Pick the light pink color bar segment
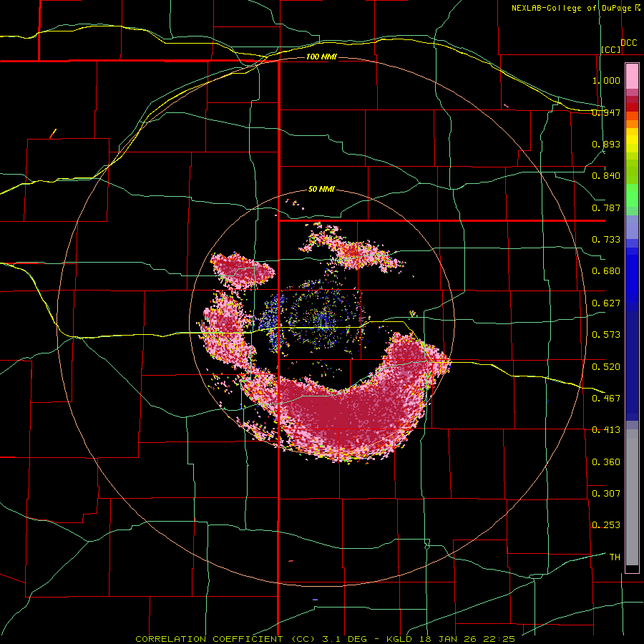 (632, 77)
